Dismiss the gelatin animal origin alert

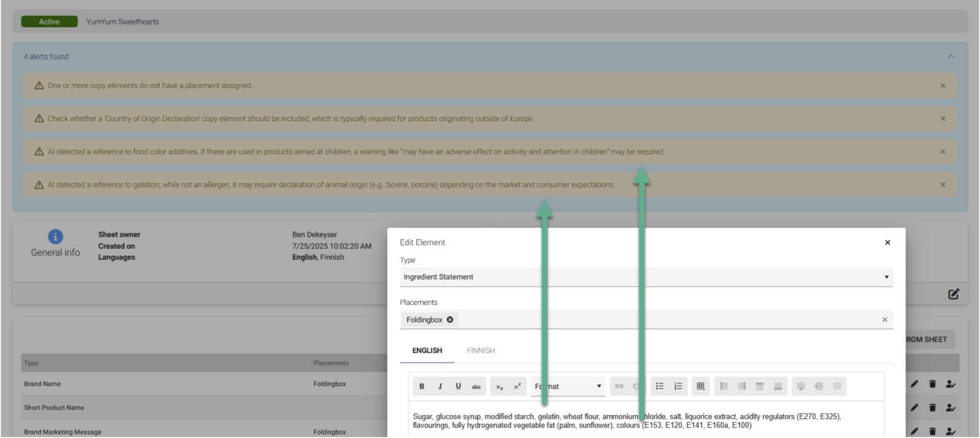pyautogui.click(x=943, y=185)
